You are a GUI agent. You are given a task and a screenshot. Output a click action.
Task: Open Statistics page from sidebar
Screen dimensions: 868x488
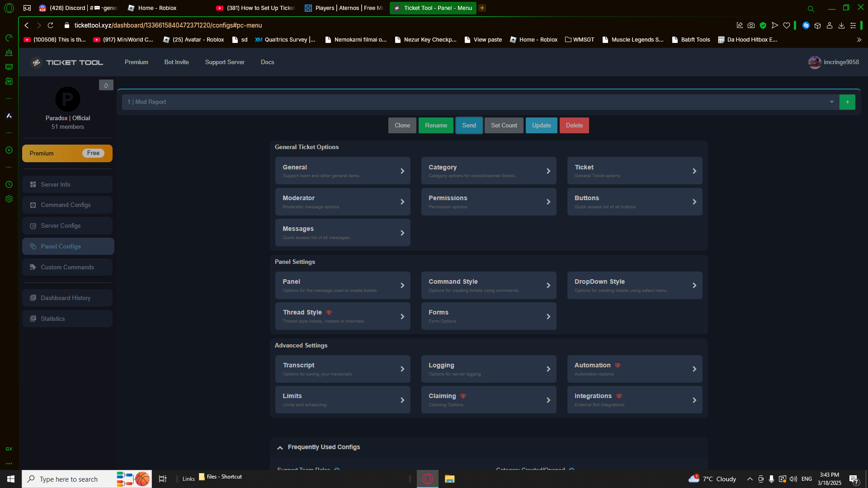tap(67, 319)
